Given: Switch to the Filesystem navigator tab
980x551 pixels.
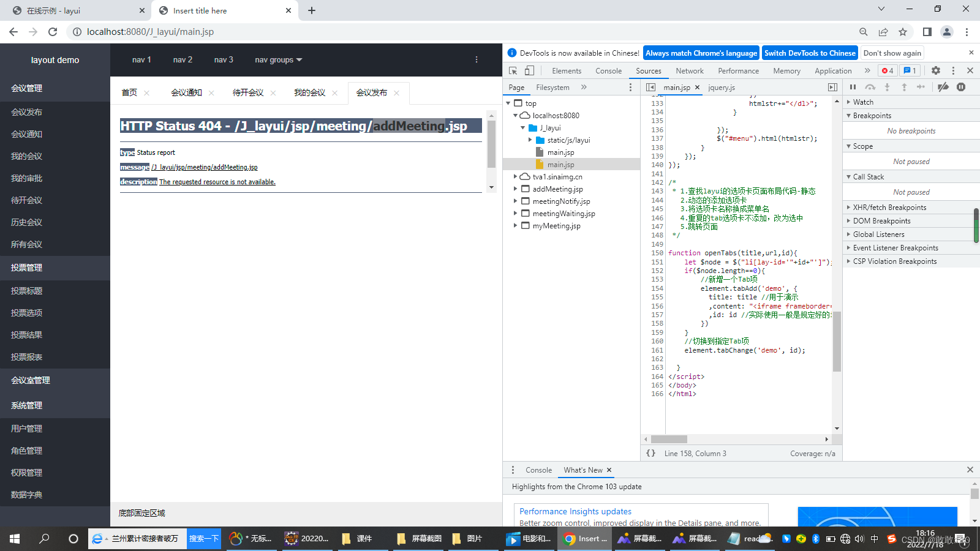Looking at the screenshot, I should [552, 88].
